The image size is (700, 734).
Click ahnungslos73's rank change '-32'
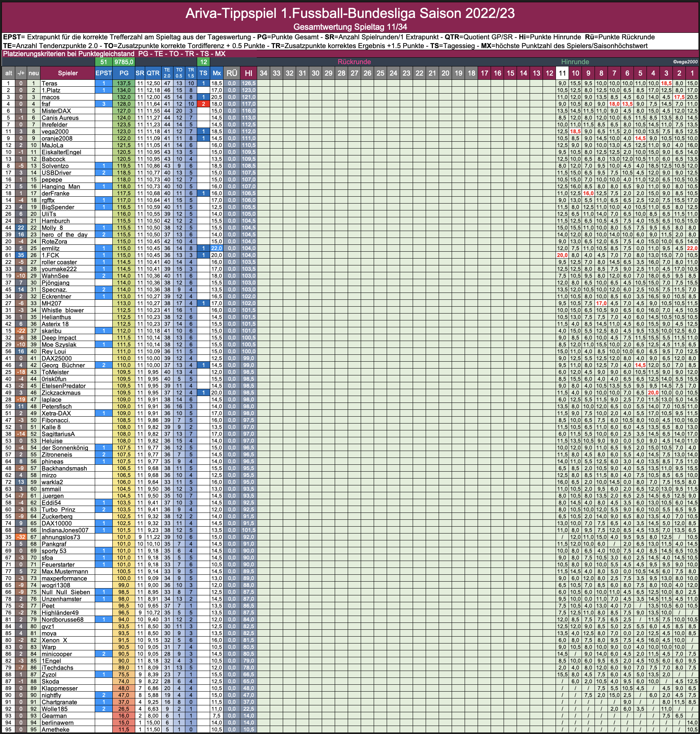pyautogui.click(x=21, y=537)
